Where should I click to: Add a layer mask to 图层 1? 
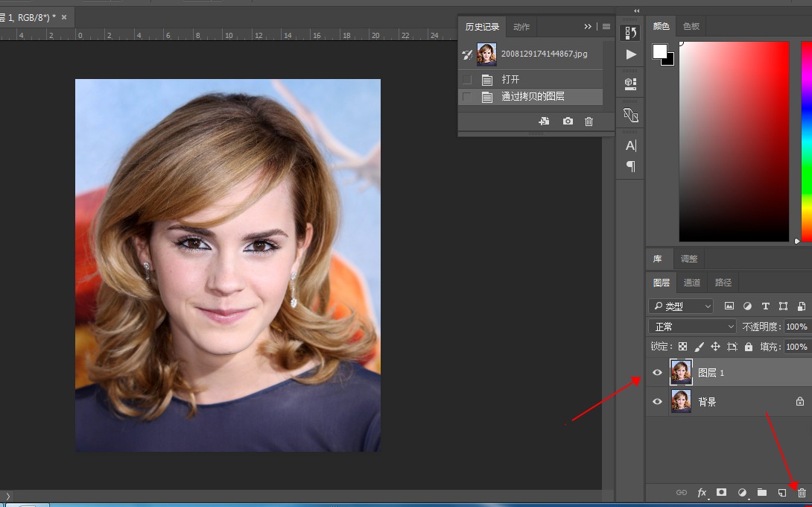tap(721, 493)
